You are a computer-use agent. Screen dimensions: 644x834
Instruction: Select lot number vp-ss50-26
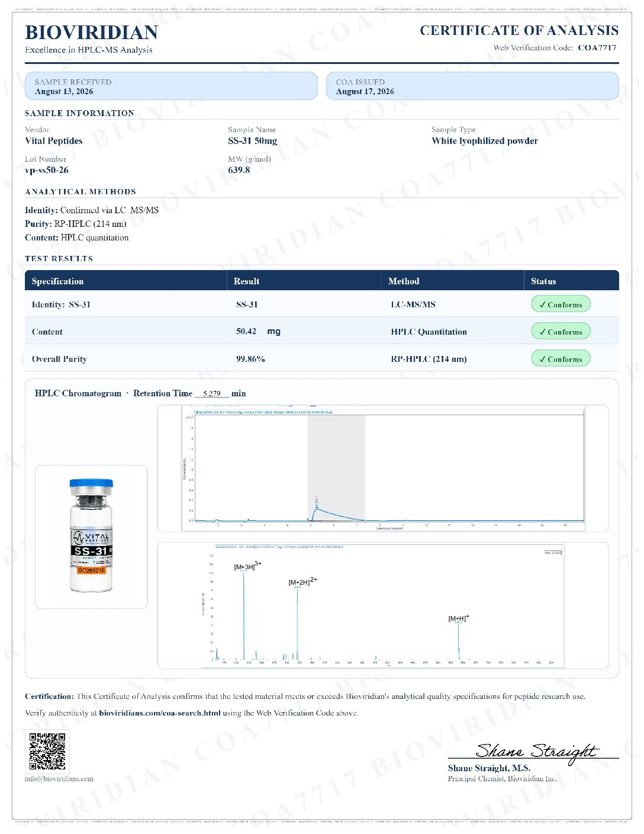[x=47, y=170]
